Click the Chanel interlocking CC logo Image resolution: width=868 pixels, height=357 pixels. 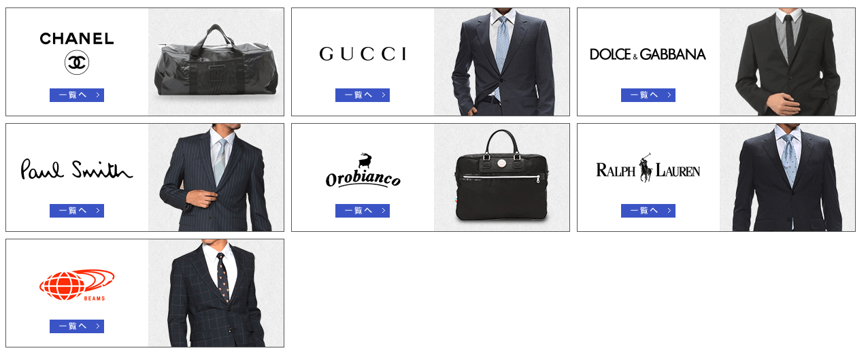click(x=77, y=63)
